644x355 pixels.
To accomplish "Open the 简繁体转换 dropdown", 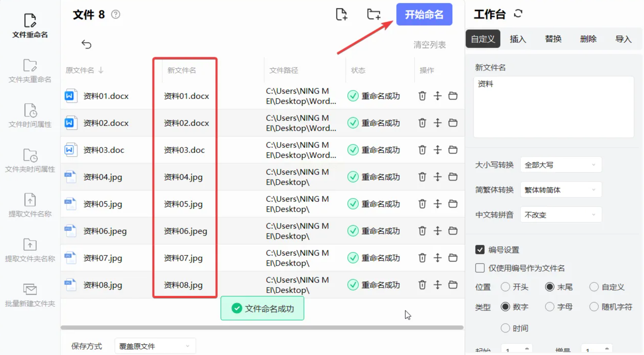I will (561, 190).
